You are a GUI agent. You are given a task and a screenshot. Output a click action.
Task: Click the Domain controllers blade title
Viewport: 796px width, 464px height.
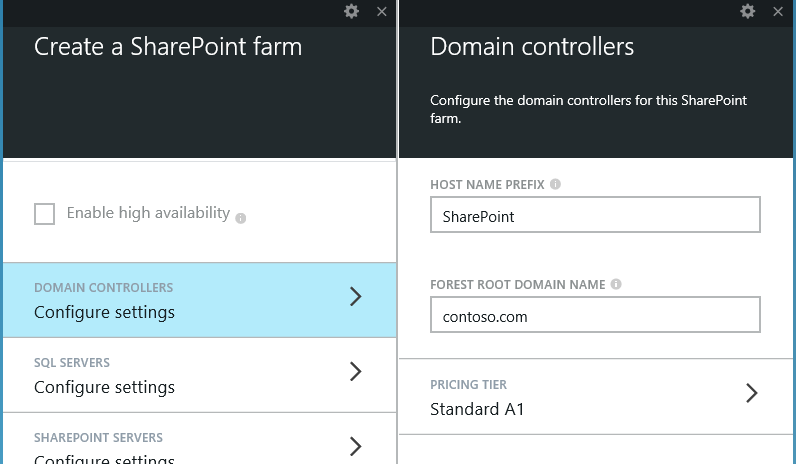(x=532, y=46)
